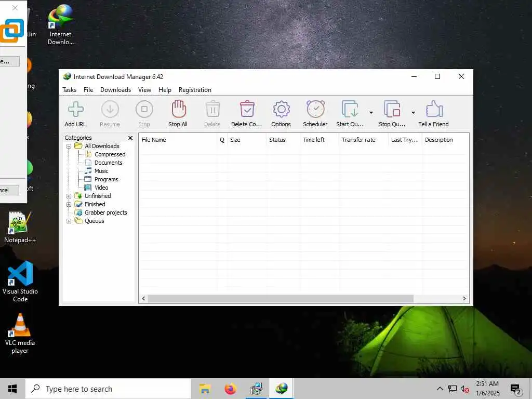Viewport: 532px width, 399px height.
Task: Click the Stop Queue icon
Action: coord(392,109)
